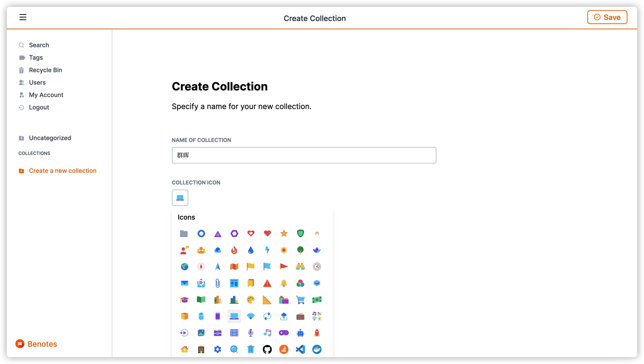Open Recycle Bin
Screen dimensions: 644x364
[45, 70]
